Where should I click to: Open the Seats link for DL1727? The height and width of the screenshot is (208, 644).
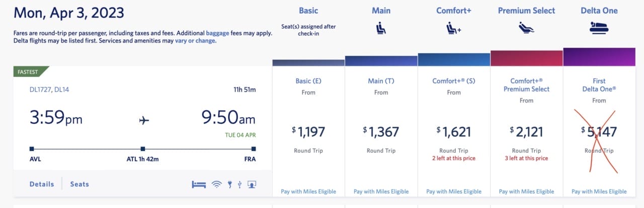(79, 184)
